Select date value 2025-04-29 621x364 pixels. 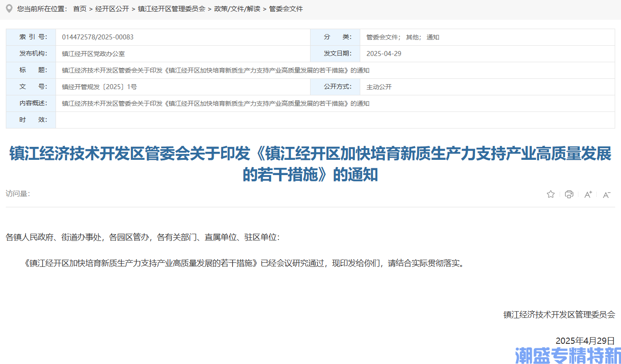click(x=384, y=54)
